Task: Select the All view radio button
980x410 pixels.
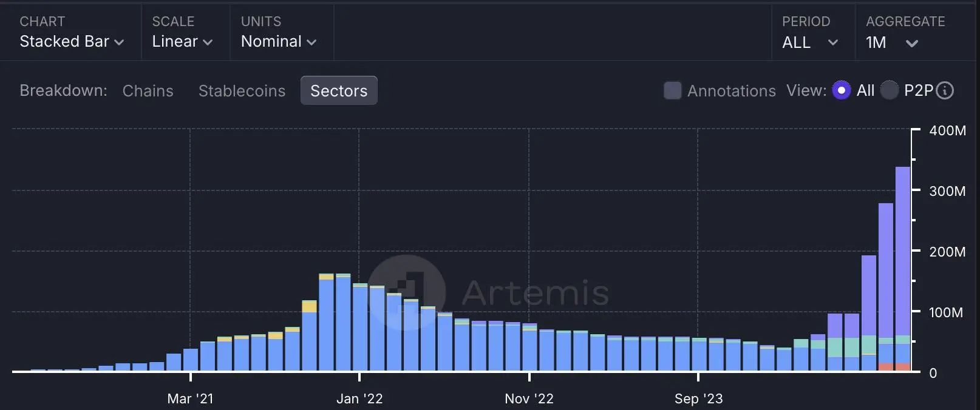Action: [x=841, y=90]
